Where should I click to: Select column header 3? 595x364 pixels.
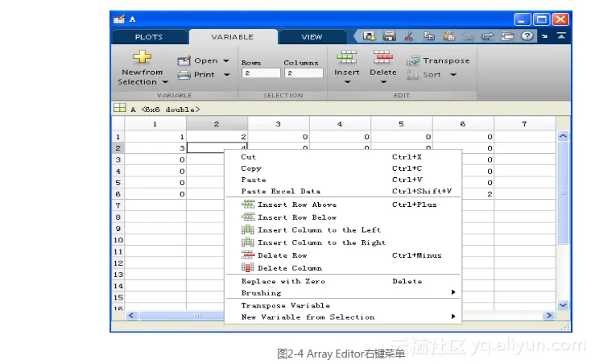point(278,124)
